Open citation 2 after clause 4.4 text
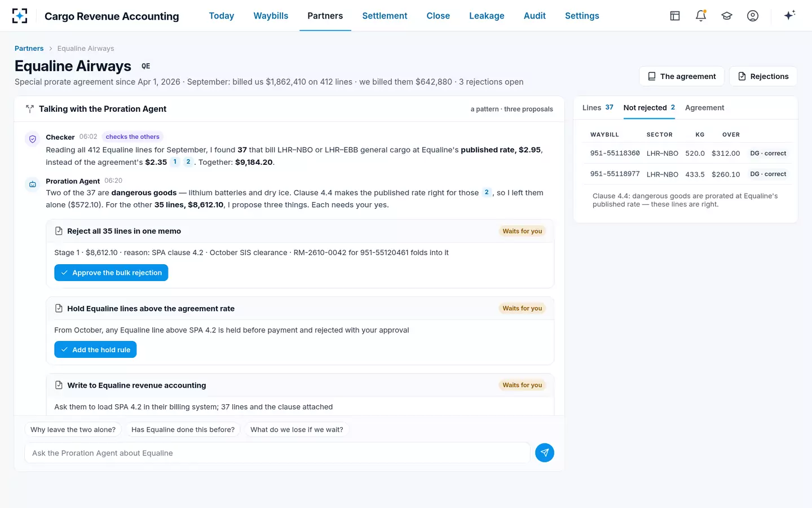This screenshot has width=812, height=508. (x=487, y=192)
